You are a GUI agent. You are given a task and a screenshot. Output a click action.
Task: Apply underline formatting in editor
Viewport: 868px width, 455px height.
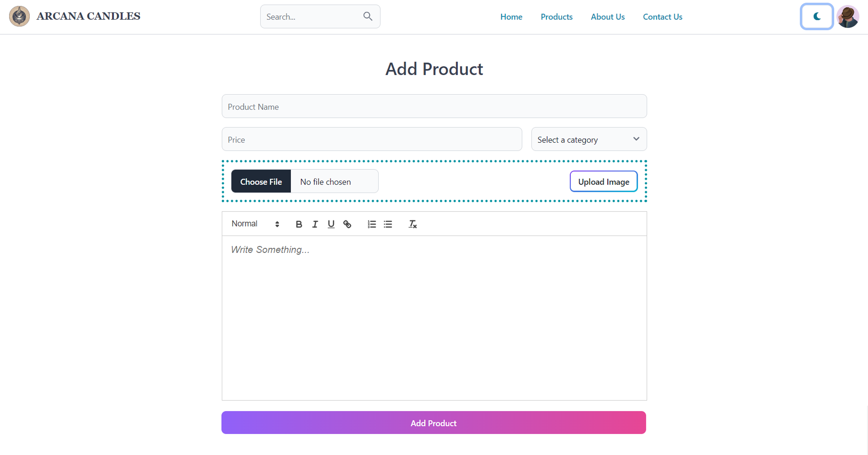click(x=331, y=224)
